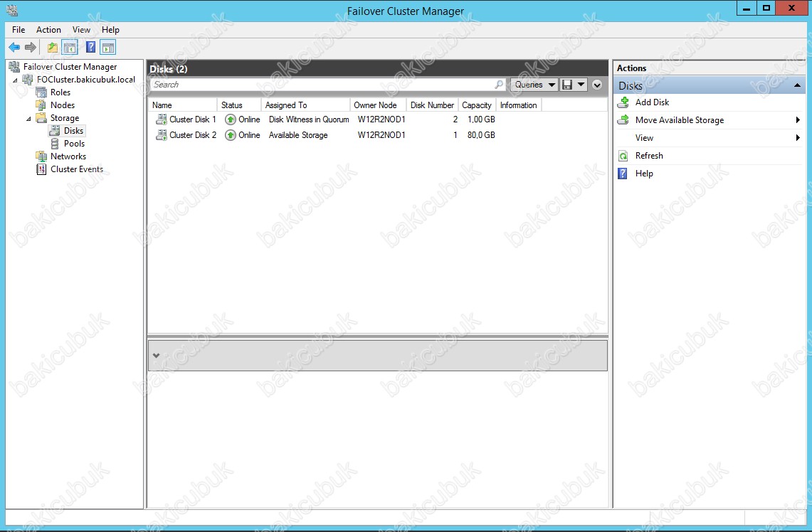
Task: Click the Cluster Disk 1 disk icon
Action: (x=162, y=119)
